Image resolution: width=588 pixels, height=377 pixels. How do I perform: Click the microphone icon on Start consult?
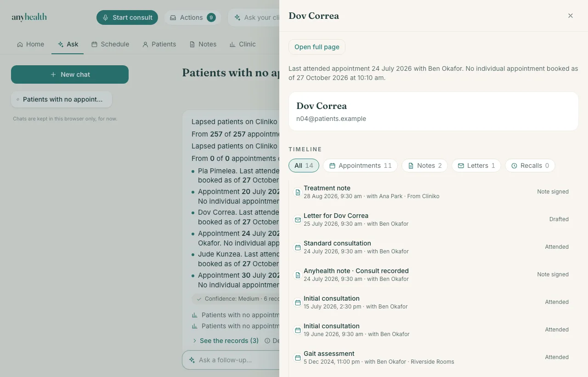(106, 17)
